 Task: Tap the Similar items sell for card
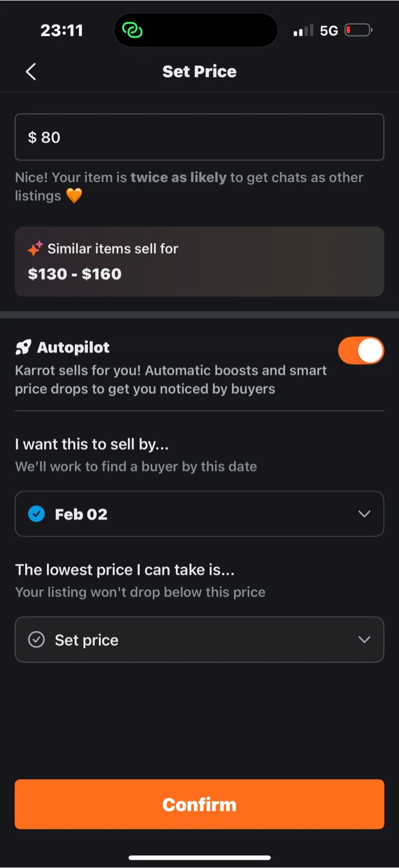[x=199, y=262]
